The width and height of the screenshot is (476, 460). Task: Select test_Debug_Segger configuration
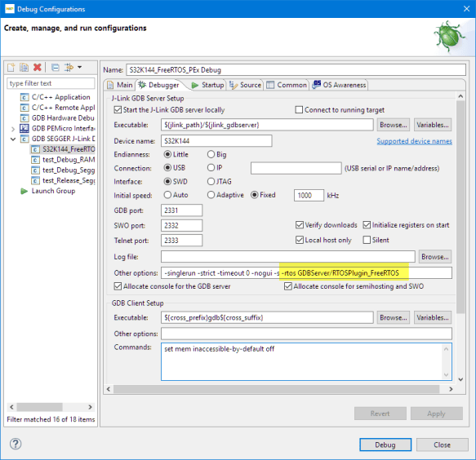point(69,170)
